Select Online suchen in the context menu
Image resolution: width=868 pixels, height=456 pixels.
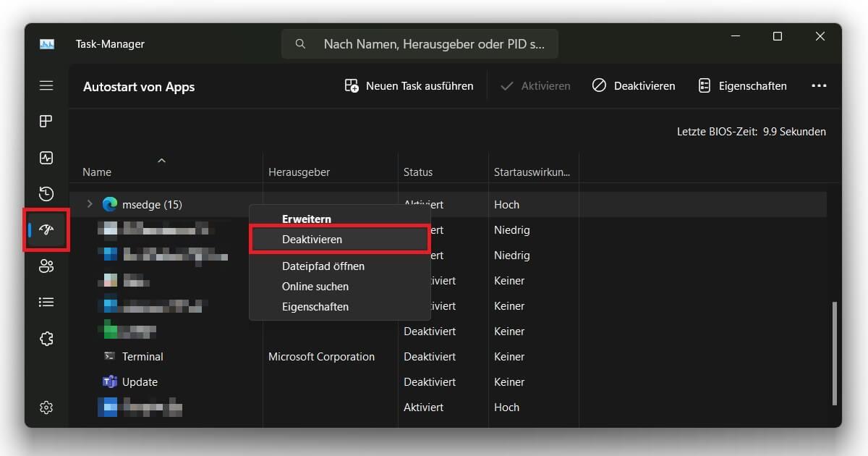pos(315,287)
